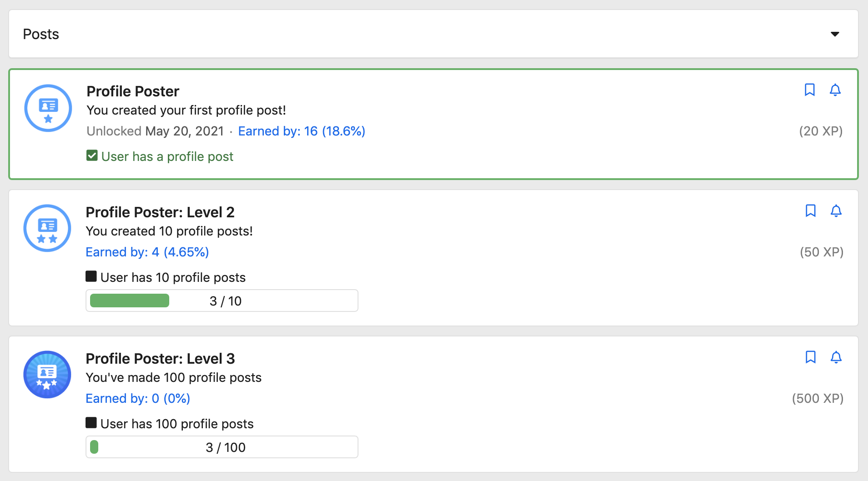Toggle 'User has 100 profile posts' checkbox
868x481 pixels.
tap(91, 423)
